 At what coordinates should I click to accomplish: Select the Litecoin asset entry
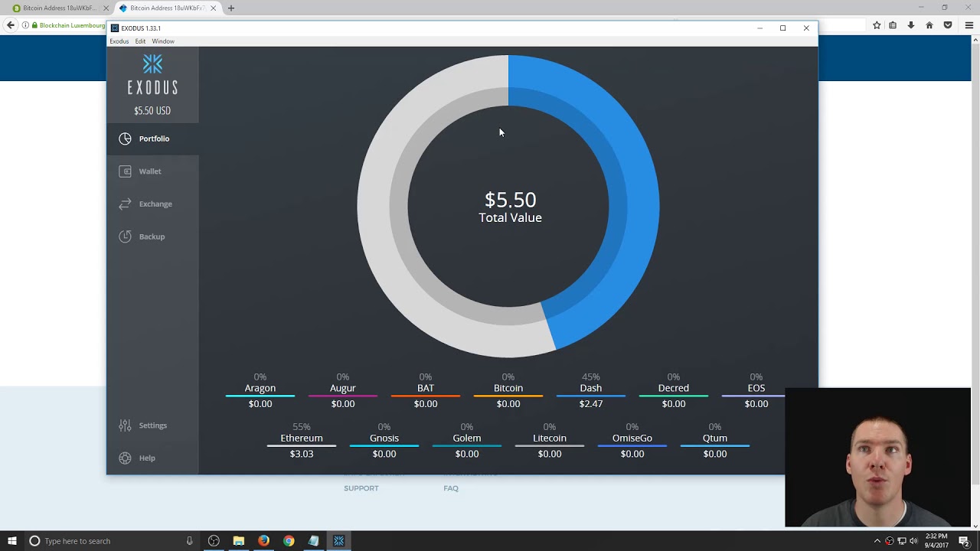point(550,440)
